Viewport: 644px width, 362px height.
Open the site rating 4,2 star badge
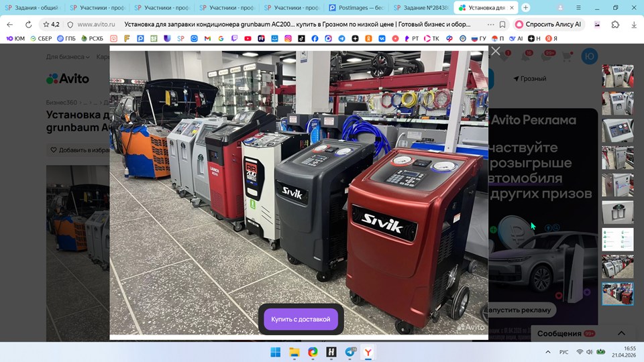pyautogui.click(x=52, y=25)
